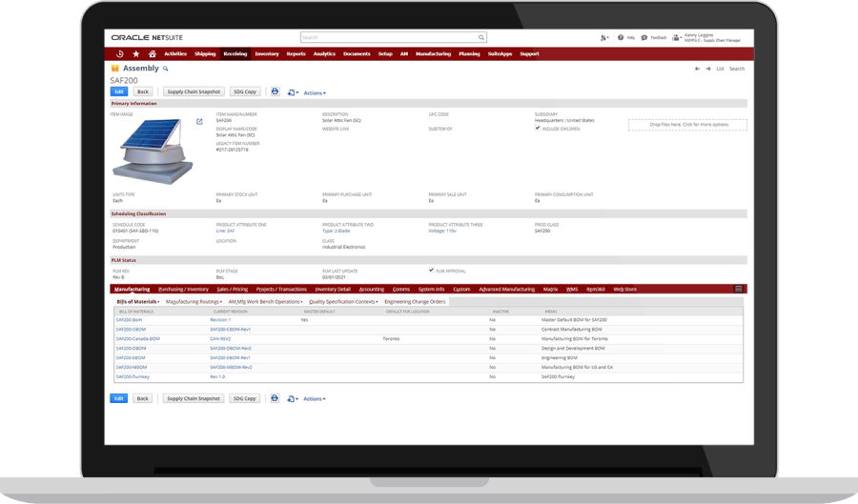Click the quick search magnifier next to Assembly
The height and width of the screenshot is (504, 858).
(x=165, y=69)
